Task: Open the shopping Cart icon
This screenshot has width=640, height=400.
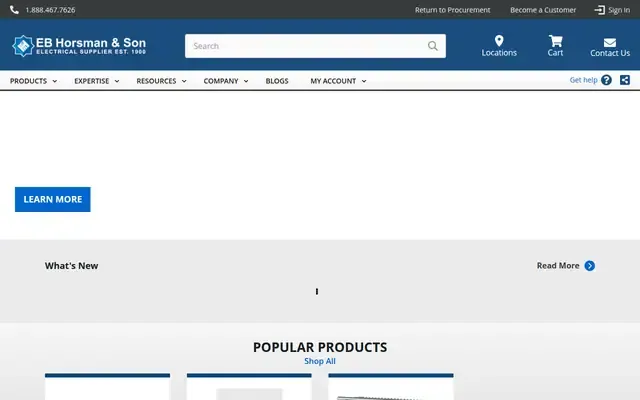Action: pos(556,41)
